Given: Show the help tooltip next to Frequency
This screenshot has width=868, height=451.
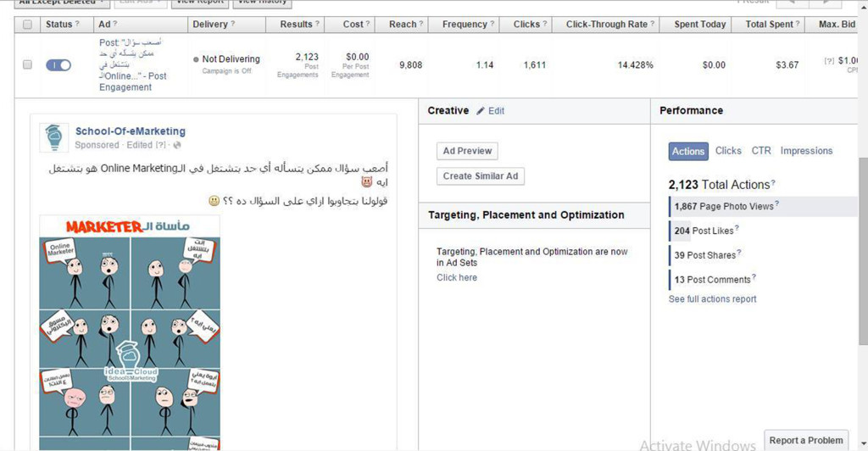Looking at the screenshot, I should coord(492,24).
